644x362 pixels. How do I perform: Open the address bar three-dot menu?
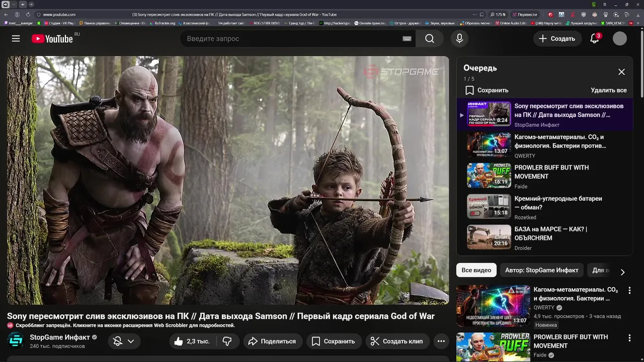pos(473,15)
